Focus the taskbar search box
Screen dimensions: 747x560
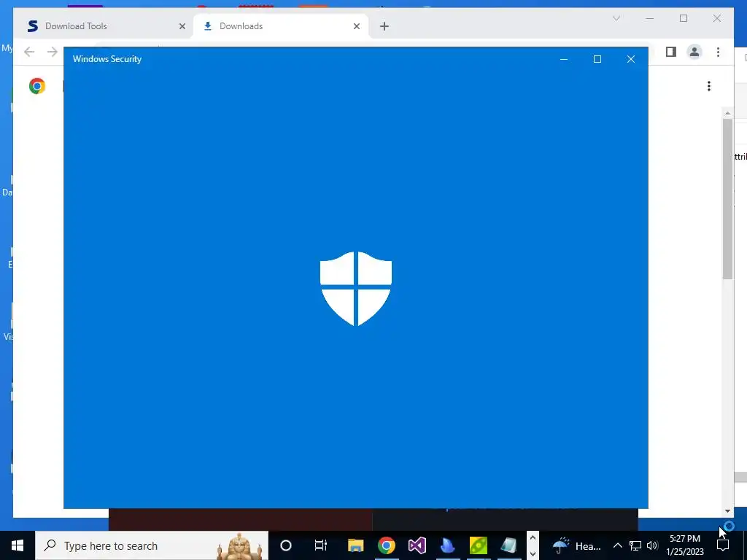pos(152,545)
